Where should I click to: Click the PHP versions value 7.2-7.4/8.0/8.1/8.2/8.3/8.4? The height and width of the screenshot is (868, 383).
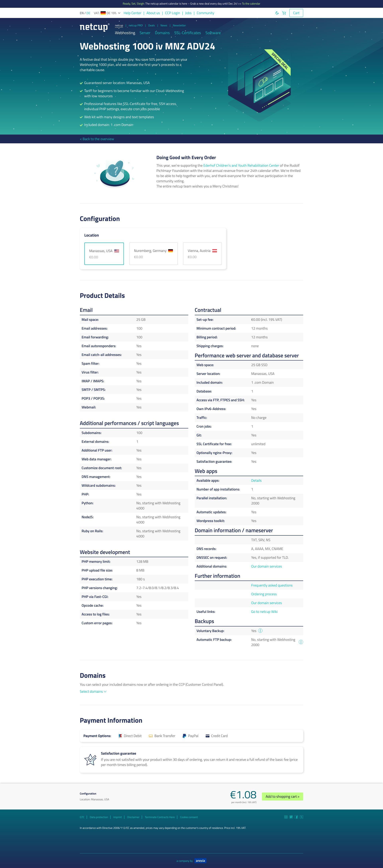[158, 588]
